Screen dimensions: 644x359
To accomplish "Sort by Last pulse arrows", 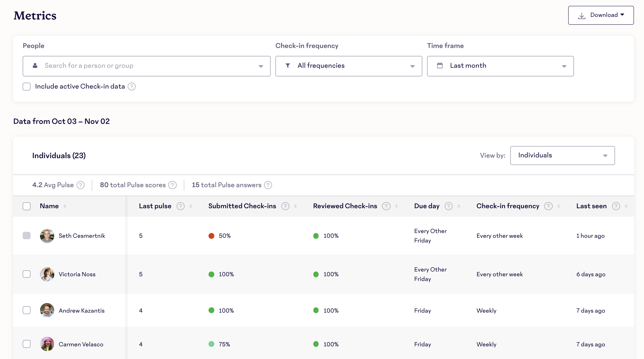I will pos(191,206).
